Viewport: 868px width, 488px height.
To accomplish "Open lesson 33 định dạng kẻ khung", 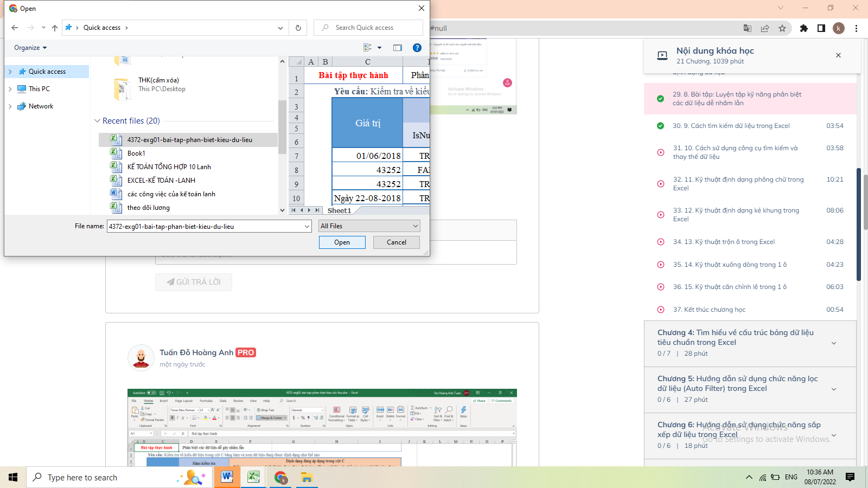I will tap(750, 215).
